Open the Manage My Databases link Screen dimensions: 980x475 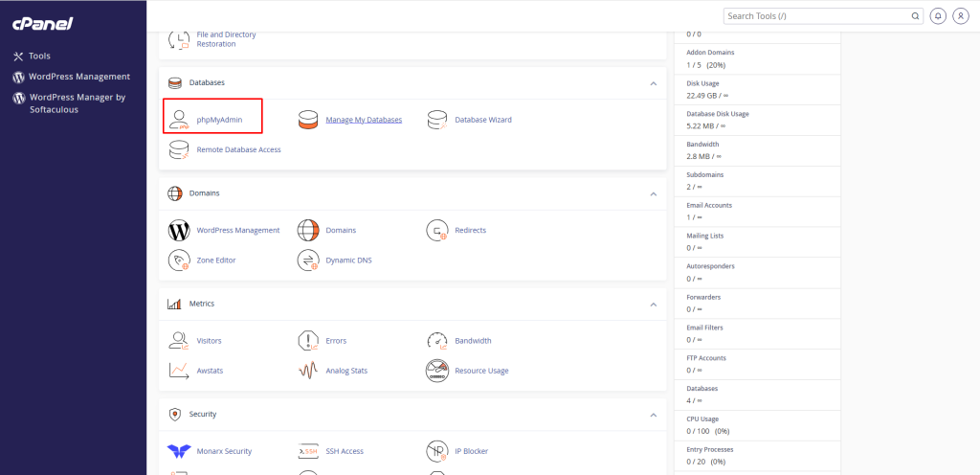(x=364, y=120)
